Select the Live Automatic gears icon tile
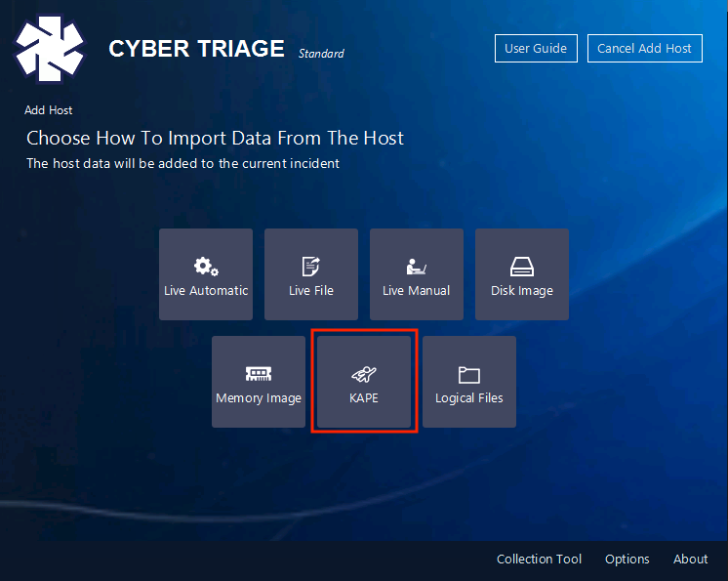The image size is (728, 581). pos(206,274)
